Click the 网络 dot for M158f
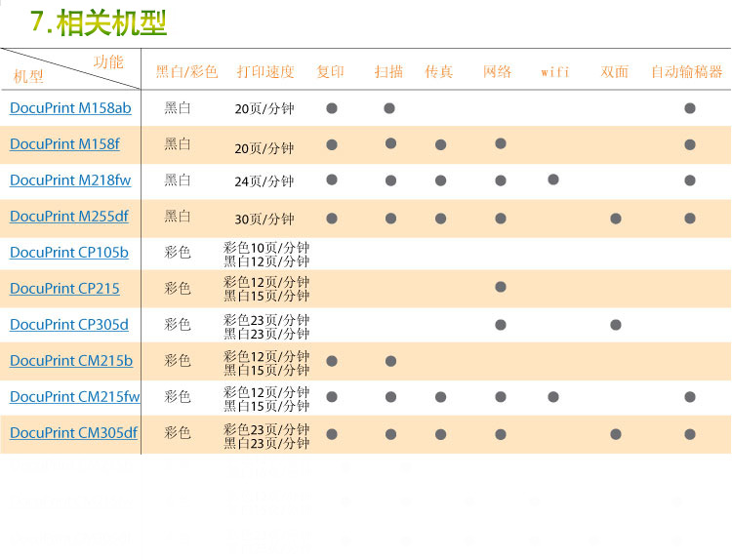732x560 pixels. click(501, 143)
